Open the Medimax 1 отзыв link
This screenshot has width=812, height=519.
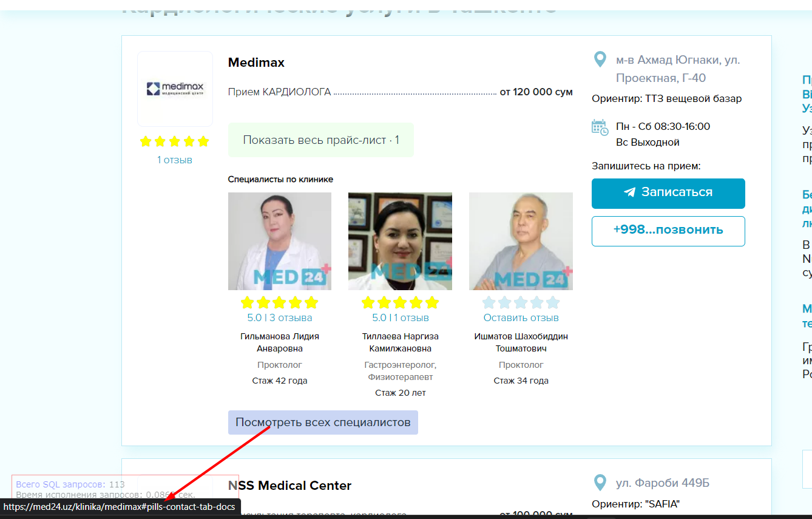click(175, 160)
